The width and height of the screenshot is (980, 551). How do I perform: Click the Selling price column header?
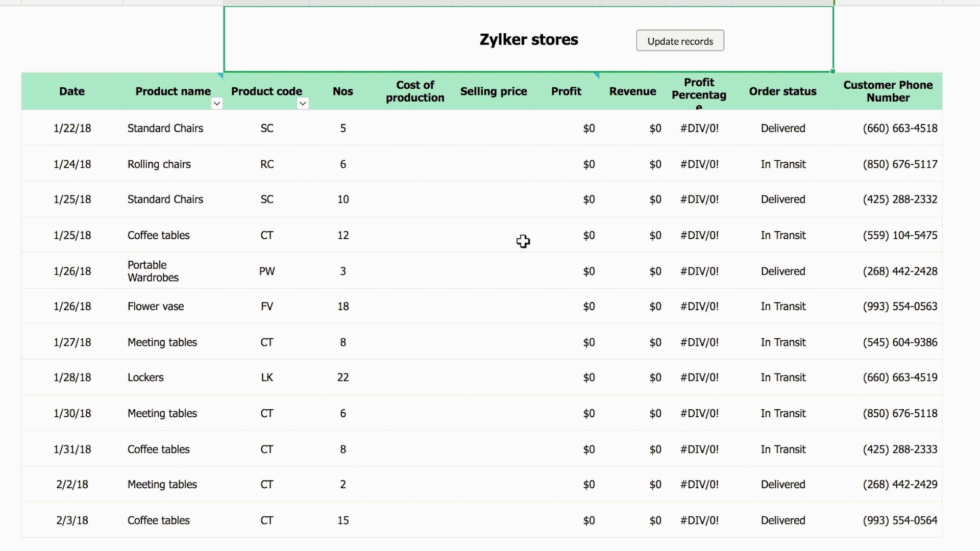[x=494, y=91]
